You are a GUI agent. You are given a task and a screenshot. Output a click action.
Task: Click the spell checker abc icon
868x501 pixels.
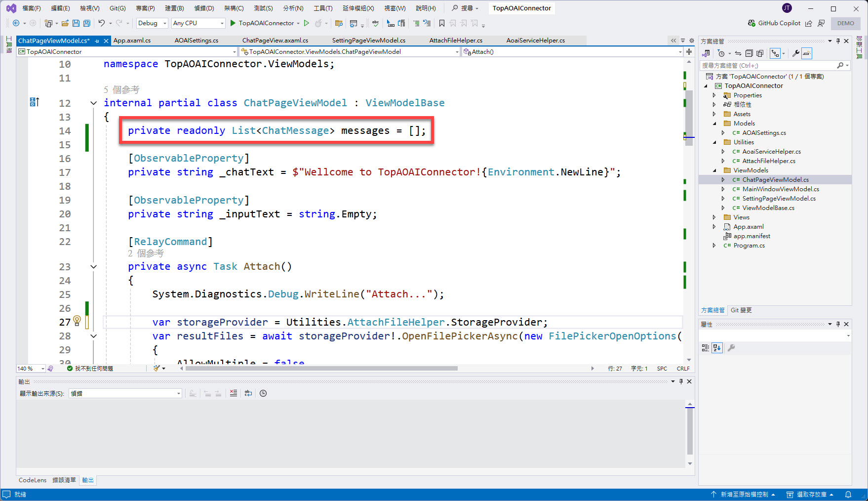[x=376, y=23]
